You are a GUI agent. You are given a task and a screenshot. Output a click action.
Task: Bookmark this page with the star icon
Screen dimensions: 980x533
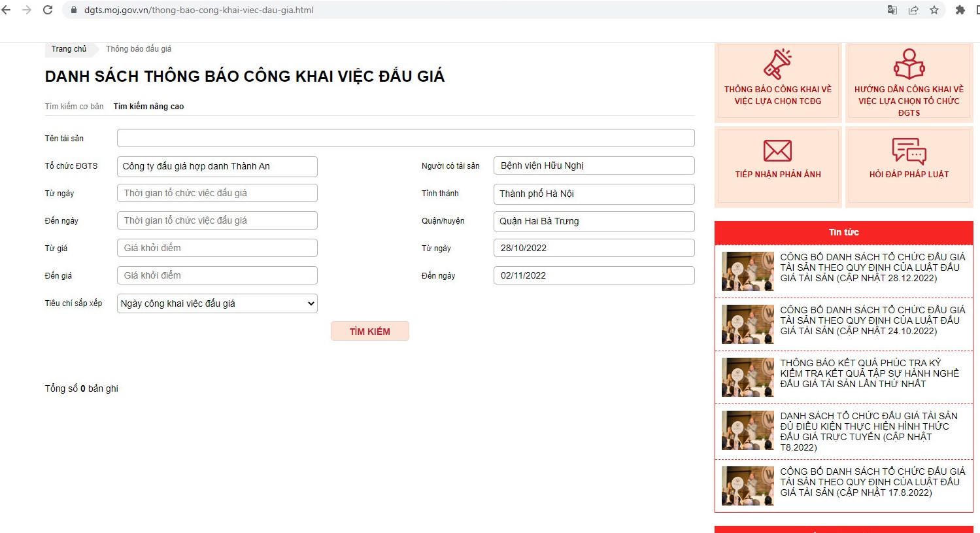point(934,10)
